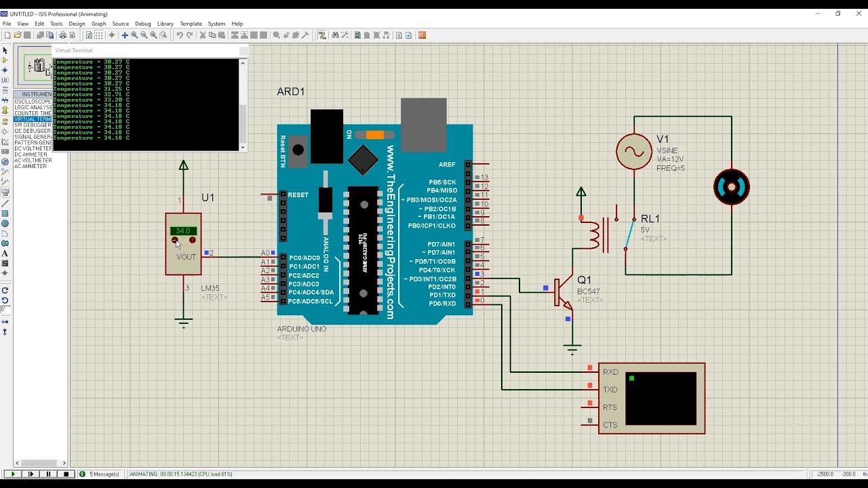The width and height of the screenshot is (868, 488).
Task: Open the Template menu
Action: click(x=191, y=24)
